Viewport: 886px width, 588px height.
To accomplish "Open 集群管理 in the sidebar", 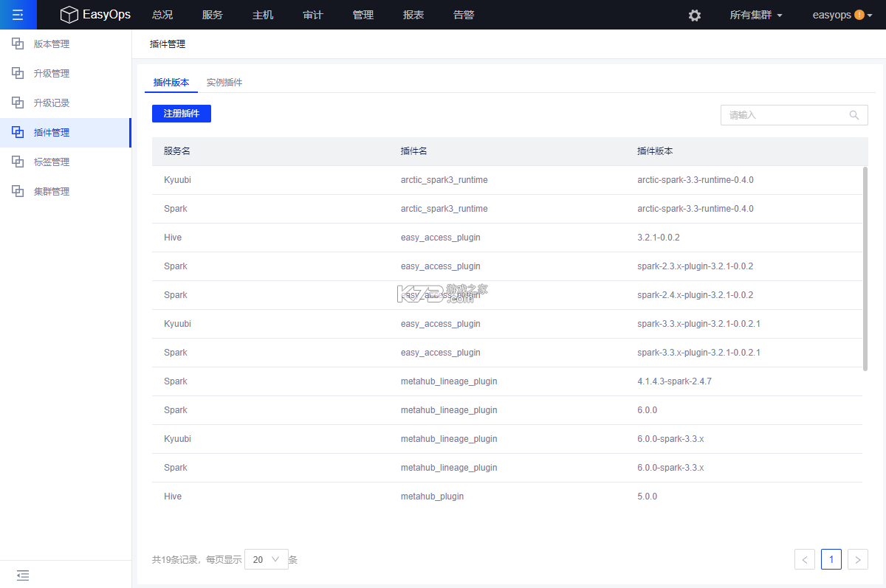I will pyautogui.click(x=52, y=191).
